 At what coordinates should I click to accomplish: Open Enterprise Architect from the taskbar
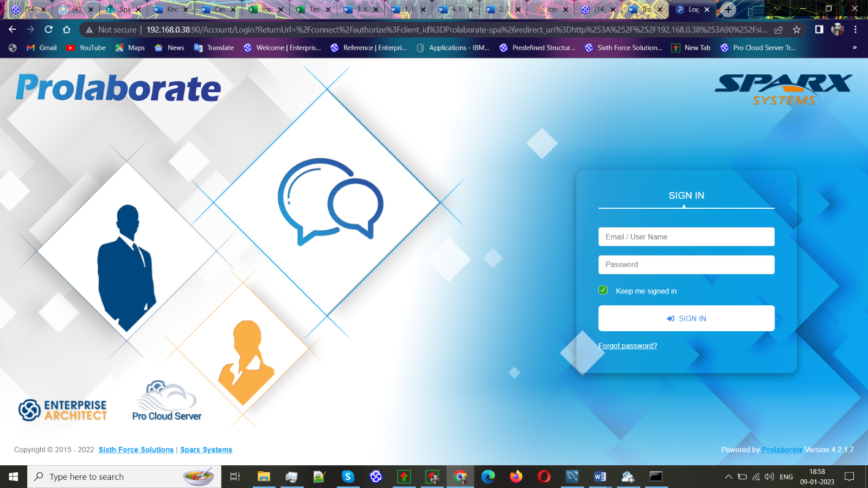376,477
